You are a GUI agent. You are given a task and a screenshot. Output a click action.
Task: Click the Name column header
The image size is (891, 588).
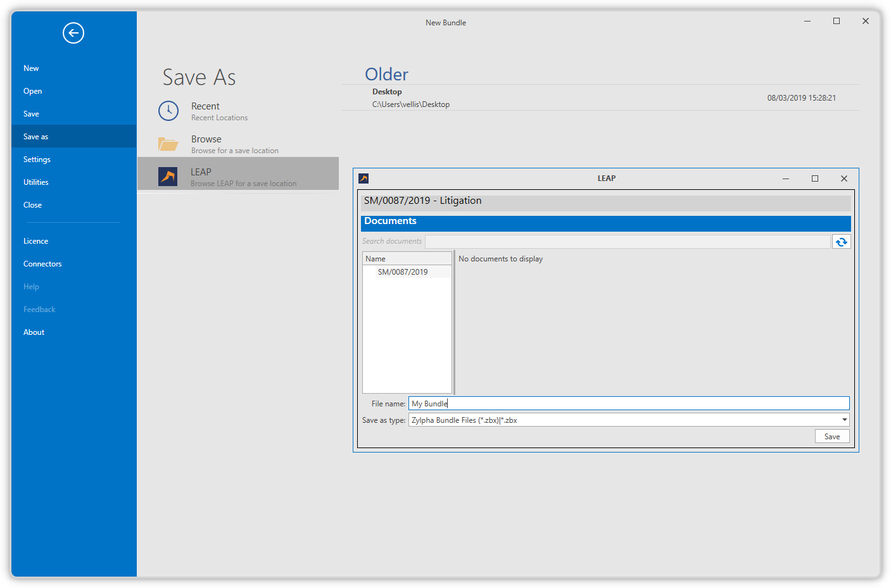coord(407,259)
